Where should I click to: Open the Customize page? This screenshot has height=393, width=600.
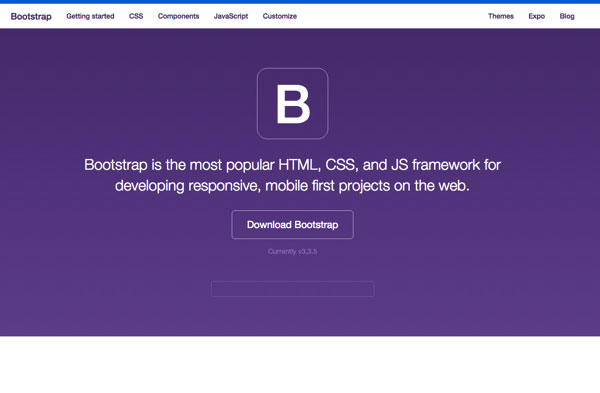click(280, 16)
